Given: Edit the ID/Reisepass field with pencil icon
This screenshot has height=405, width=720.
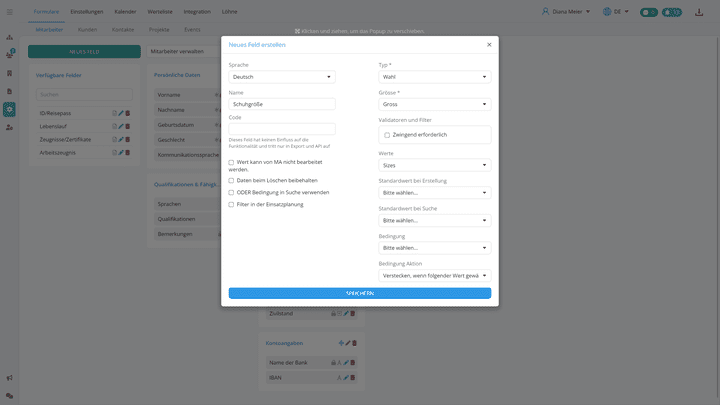Looking at the screenshot, I should click(x=121, y=113).
